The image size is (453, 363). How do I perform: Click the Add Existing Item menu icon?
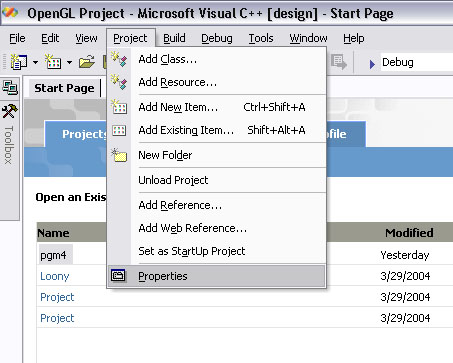(x=119, y=130)
